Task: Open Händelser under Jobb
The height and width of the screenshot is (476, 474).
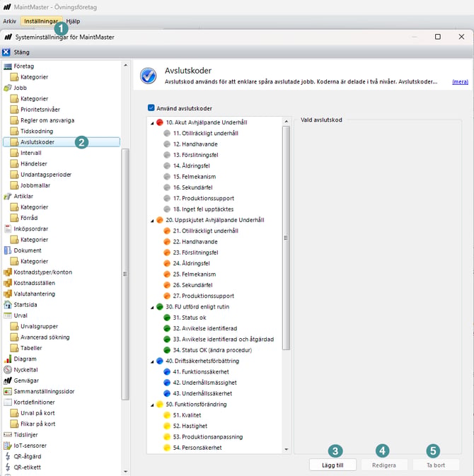Action: click(x=34, y=163)
